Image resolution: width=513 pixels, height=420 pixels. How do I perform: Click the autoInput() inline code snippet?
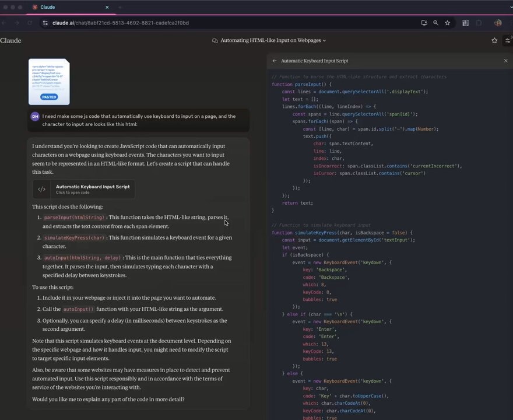click(x=79, y=309)
